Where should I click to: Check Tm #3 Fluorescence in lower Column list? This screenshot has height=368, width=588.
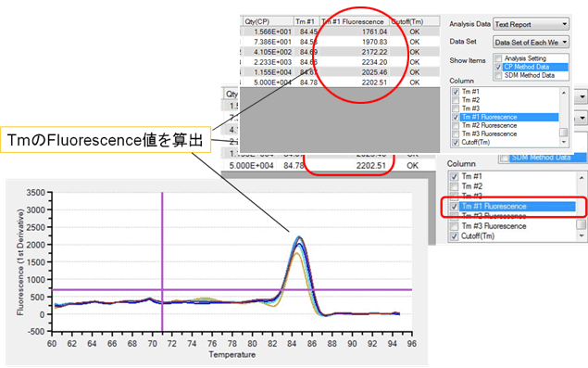tap(454, 226)
